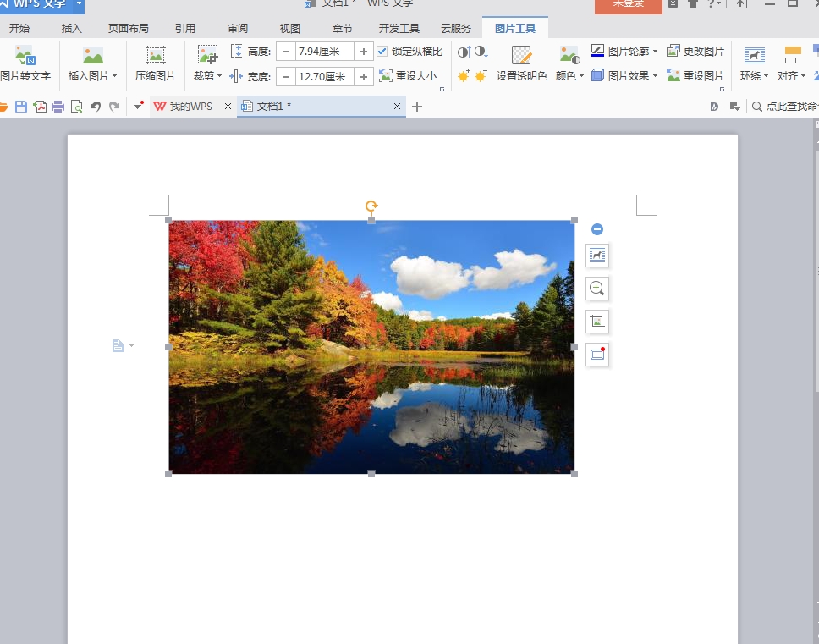Switch to the Insert (插入) ribbon tab
819x644 pixels.
click(x=72, y=28)
